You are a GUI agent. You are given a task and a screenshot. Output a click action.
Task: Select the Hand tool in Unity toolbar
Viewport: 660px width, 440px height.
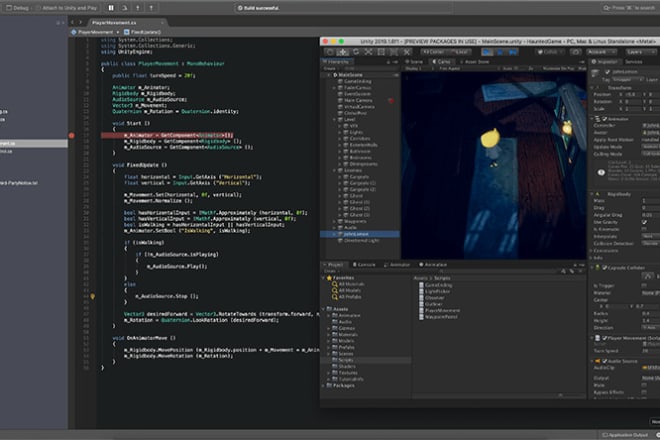pyautogui.click(x=330, y=52)
